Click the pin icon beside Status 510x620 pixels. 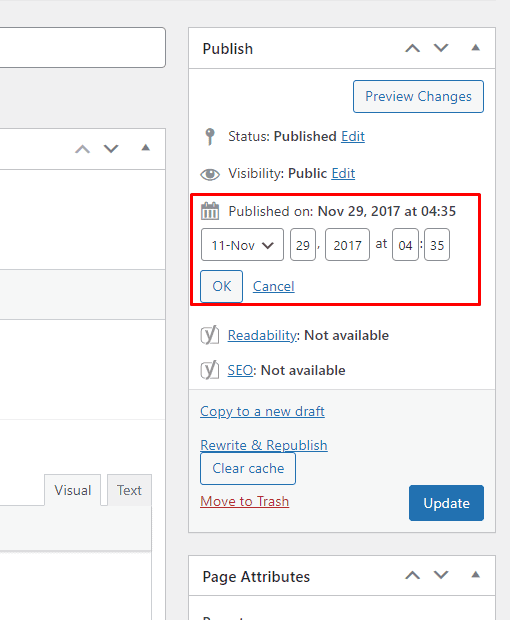210,137
